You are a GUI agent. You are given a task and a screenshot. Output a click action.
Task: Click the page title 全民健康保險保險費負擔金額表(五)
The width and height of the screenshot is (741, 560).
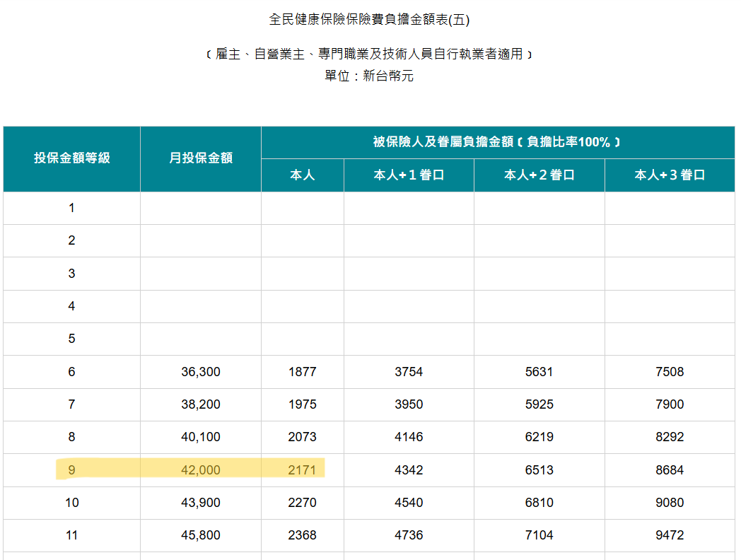click(369, 20)
